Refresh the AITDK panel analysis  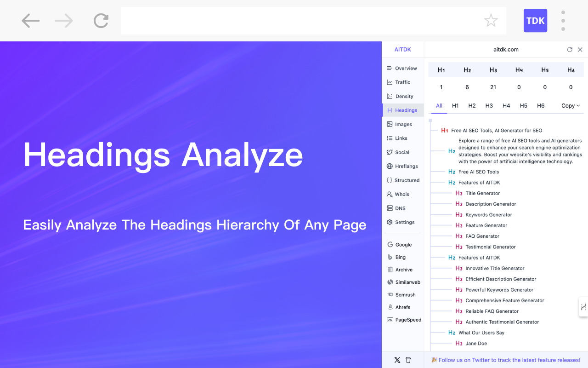[570, 50]
